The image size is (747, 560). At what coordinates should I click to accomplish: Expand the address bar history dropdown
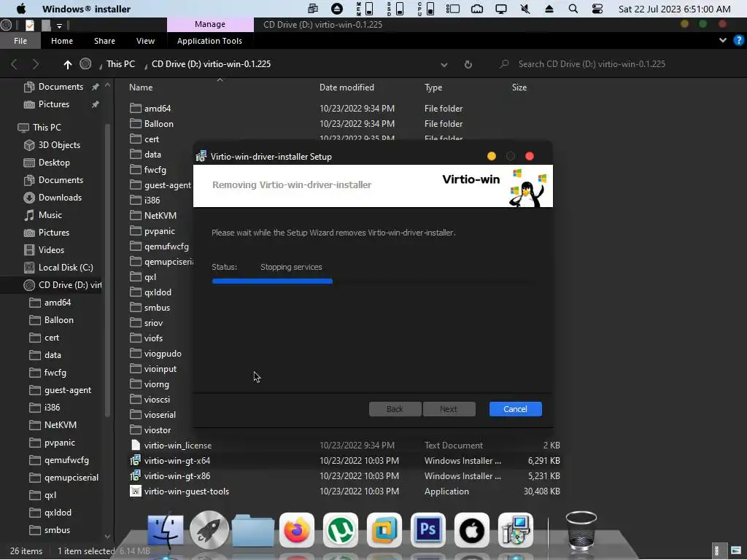coord(444,65)
